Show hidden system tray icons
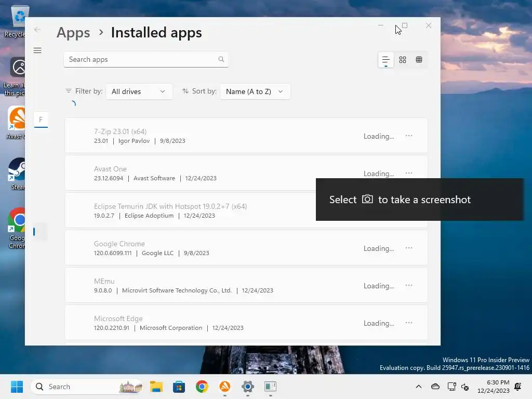The height and width of the screenshot is (399, 532). [x=419, y=387]
